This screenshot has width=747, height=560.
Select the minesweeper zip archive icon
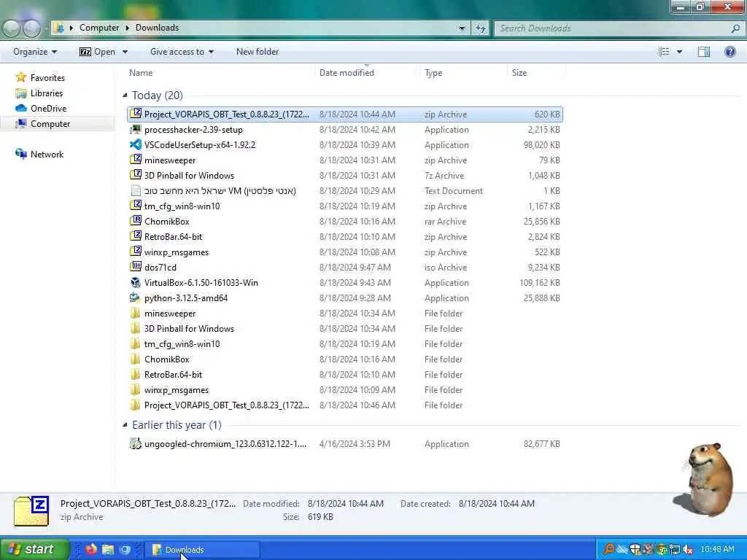click(136, 160)
